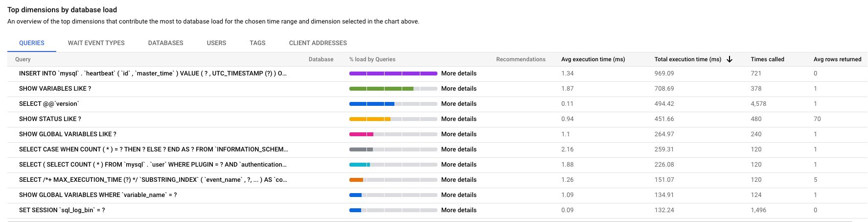Select the Users tab
Image resolution: width=868 pixels, height=222 pixels.
tap(216, 43)
